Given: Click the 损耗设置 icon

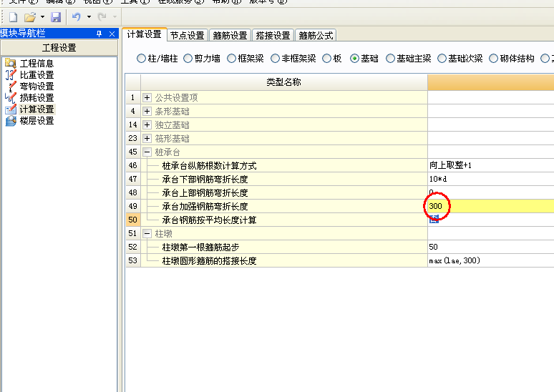Looking at the screenshot, I should pyautogui.click(x=11, y=98).
